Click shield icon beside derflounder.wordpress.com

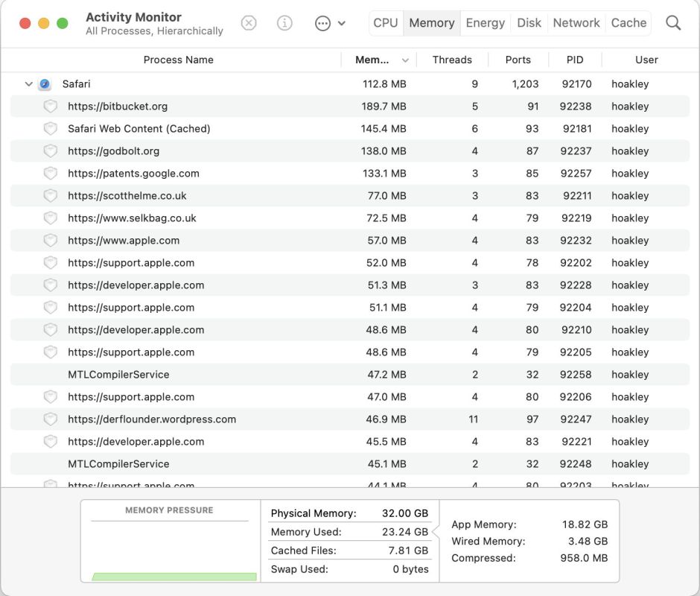[50, 419]
